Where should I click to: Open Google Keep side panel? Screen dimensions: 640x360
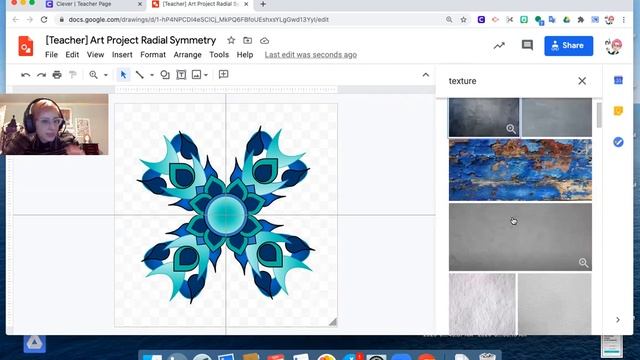618,111
